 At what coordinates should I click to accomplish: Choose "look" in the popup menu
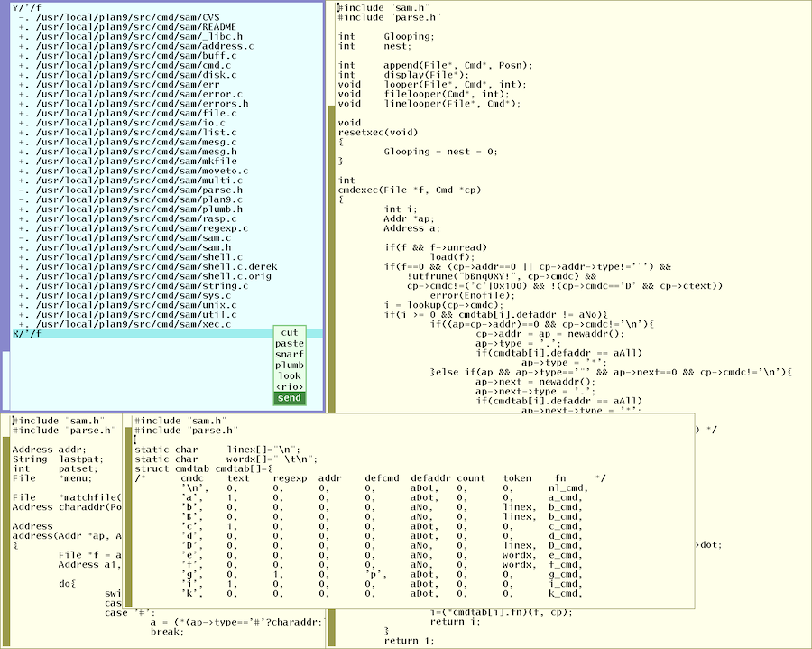pyautogui.click(x=290, y=376)
